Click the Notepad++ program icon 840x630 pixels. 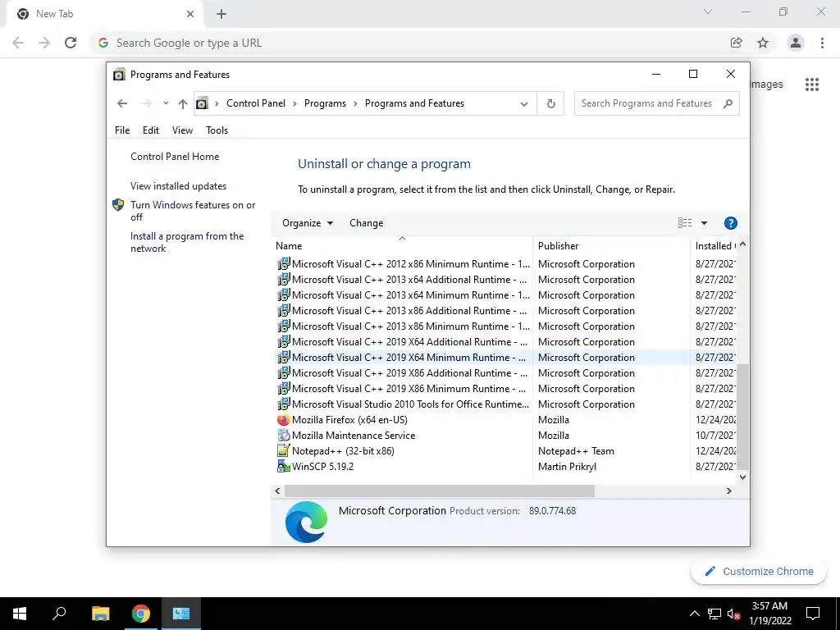(283, 451)
